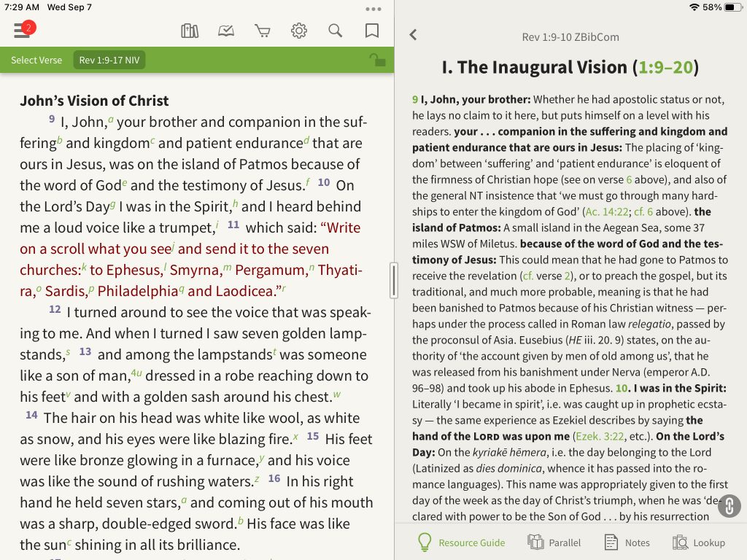Grab the split-pane divider handle
This screenshot has width=747, height=560.
(x=393, y=281)
